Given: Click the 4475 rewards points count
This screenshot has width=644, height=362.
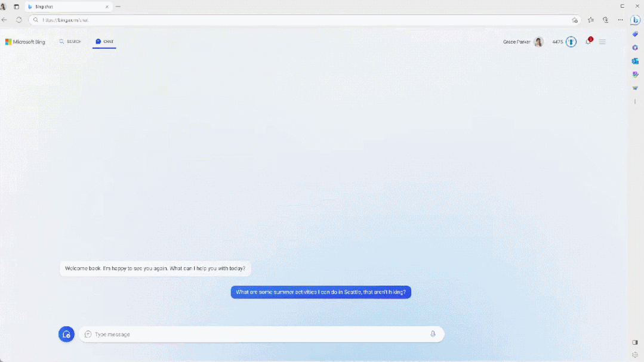Looking at the screenshot, I should click(557, 42).
